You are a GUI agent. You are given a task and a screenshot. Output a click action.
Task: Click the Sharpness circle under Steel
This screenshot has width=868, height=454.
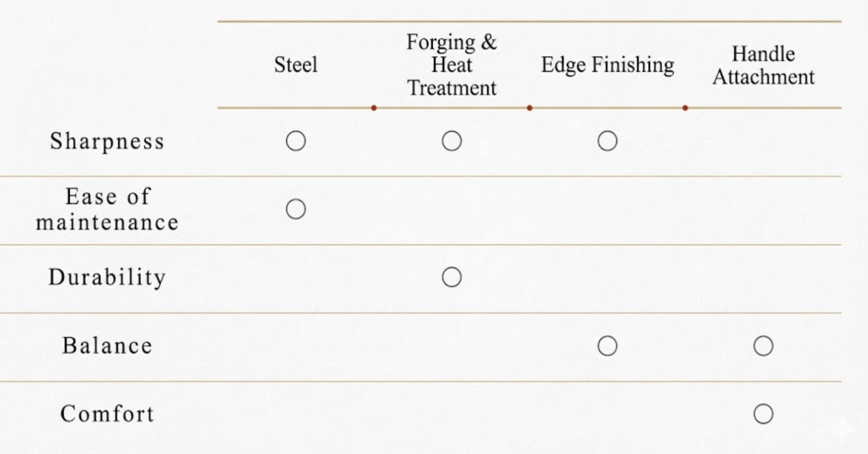[x=296, y=142]
